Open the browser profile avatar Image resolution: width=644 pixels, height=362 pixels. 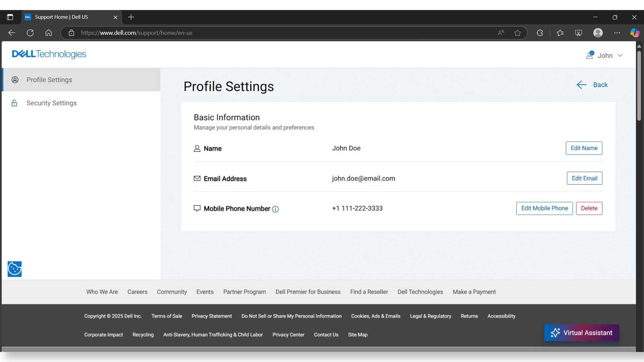598,33
